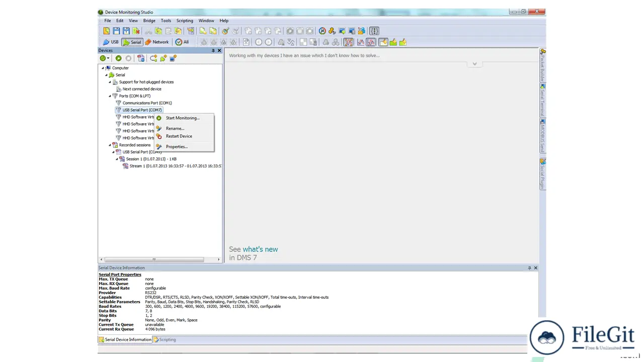Screen dimensions: 644x362
Task: Click the issue description search field
Action: tap(380, 55)
